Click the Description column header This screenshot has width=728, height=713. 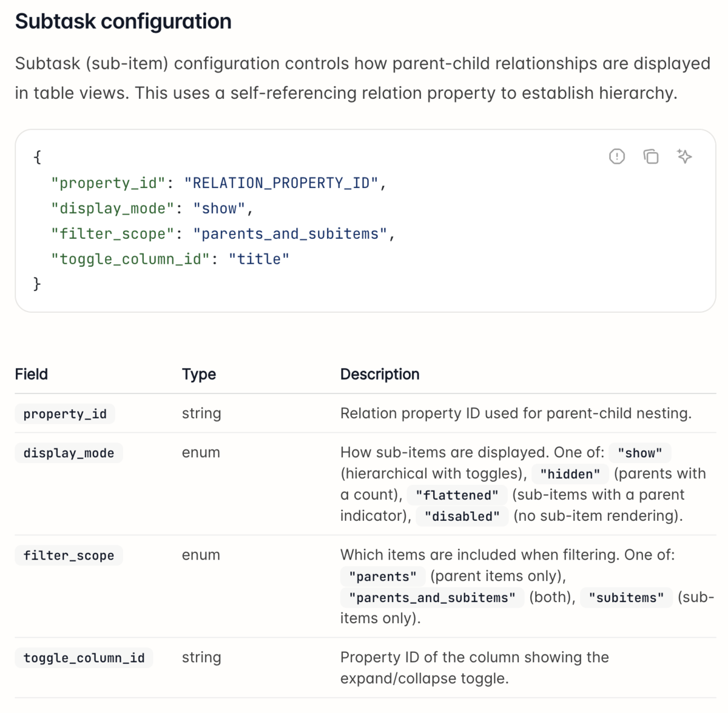tap(380, 374)
